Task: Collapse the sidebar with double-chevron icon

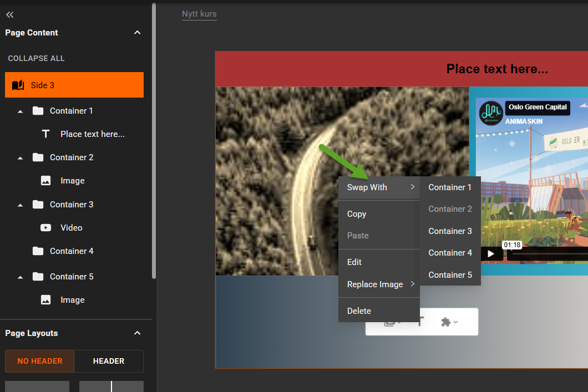Action: [9, 15]
